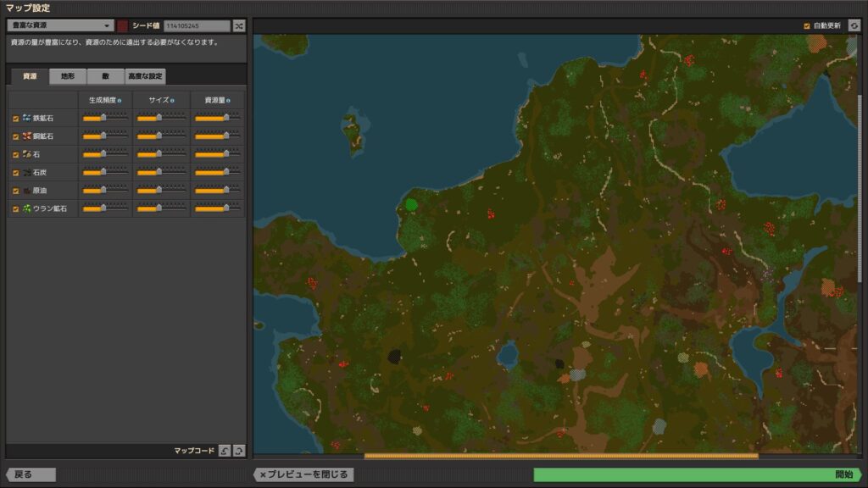Click the stone (石) resource icon
868x488 pixels.
[x=26, y=154]
